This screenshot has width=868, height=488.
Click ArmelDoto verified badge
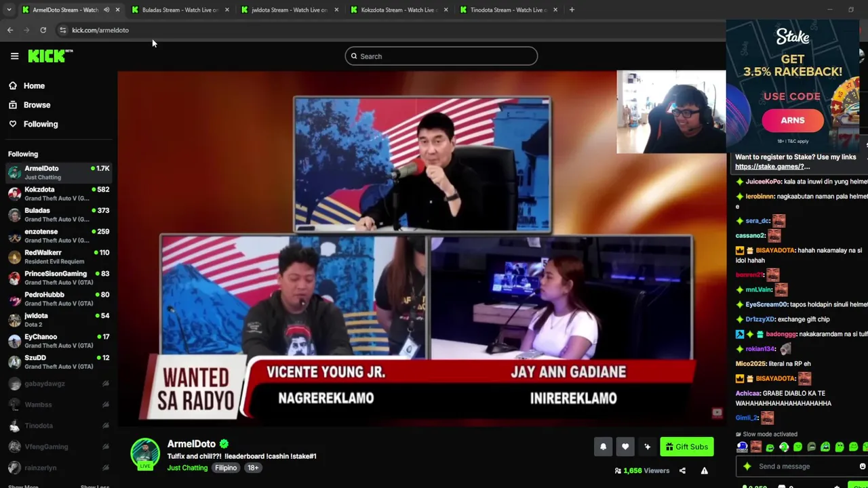click(224, 444)
